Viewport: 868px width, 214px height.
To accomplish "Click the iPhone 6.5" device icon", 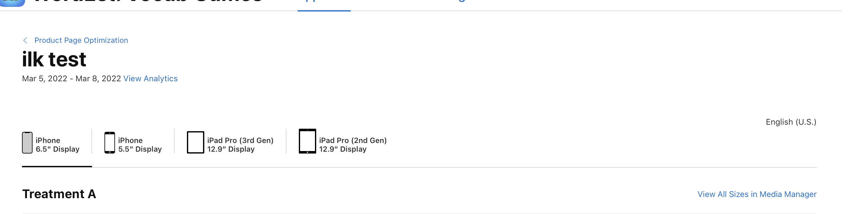I will pyautogui.click(x=27, y=143).
